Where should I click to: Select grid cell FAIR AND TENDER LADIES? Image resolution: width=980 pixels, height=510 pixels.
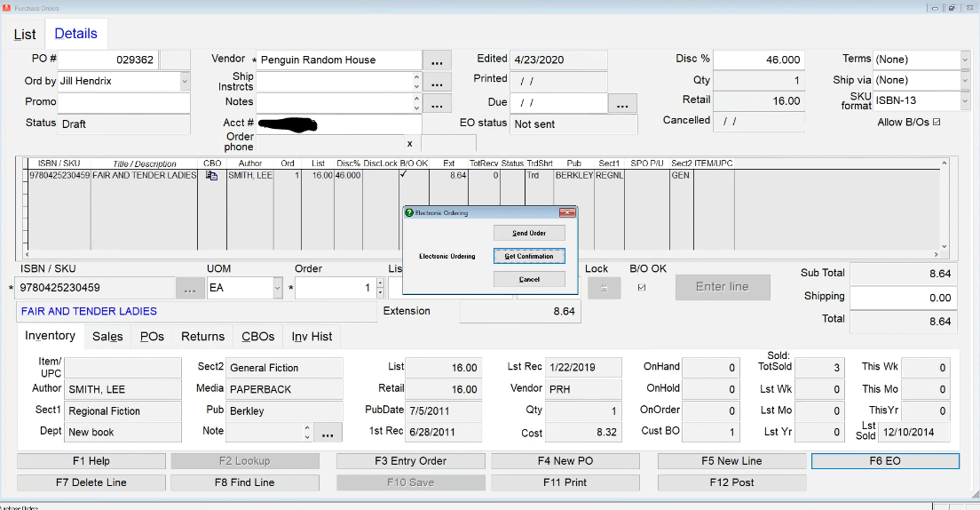pyautogui.click(x=145, y=176)
